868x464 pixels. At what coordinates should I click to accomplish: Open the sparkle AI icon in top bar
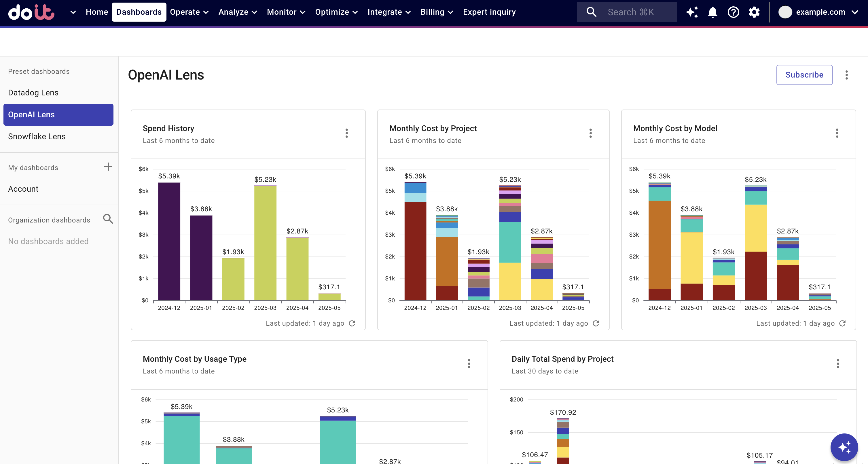pyautogui.click(x=692, y=12)
